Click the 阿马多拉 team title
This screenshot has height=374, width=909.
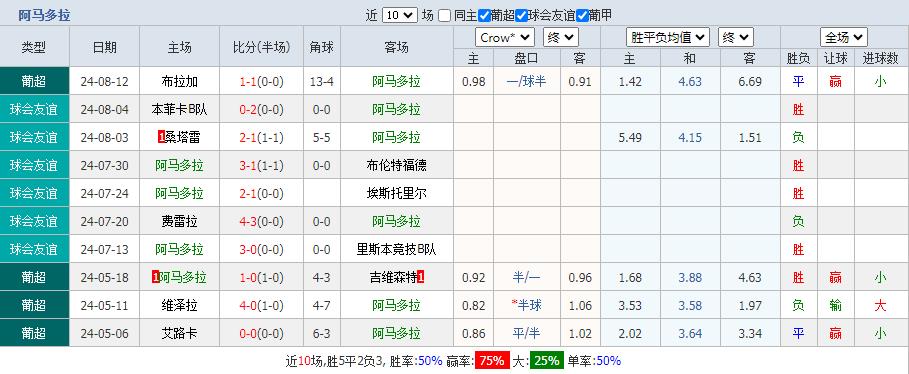tap(44, 16)
